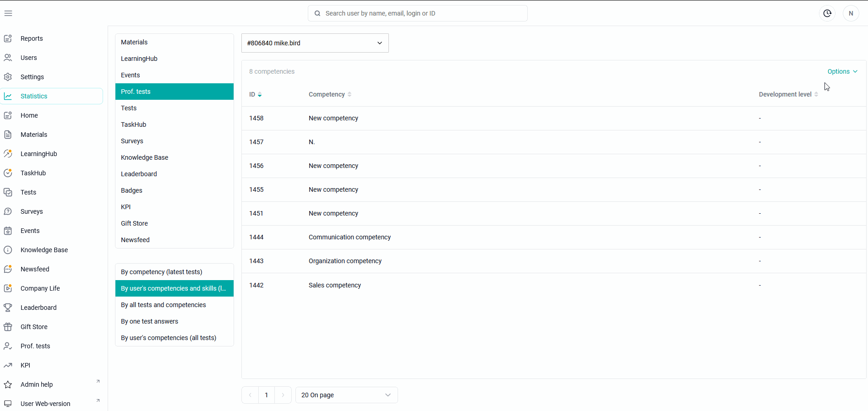Click the Surveys icon in the left sidebar

(8, 211)
